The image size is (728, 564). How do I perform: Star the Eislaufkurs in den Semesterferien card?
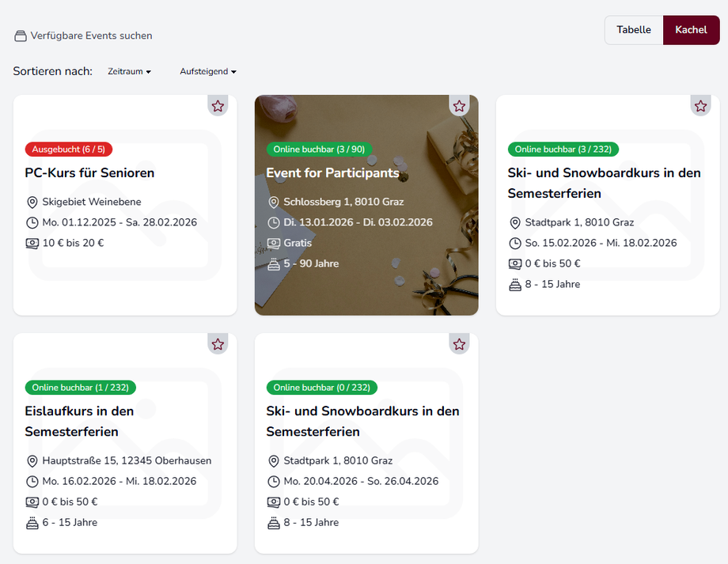(218, 344)
